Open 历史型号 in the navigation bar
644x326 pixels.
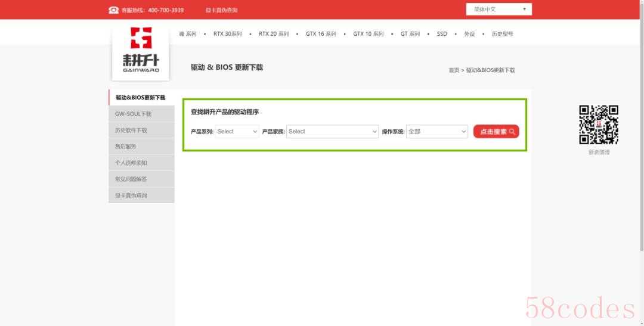coord(502,34)
